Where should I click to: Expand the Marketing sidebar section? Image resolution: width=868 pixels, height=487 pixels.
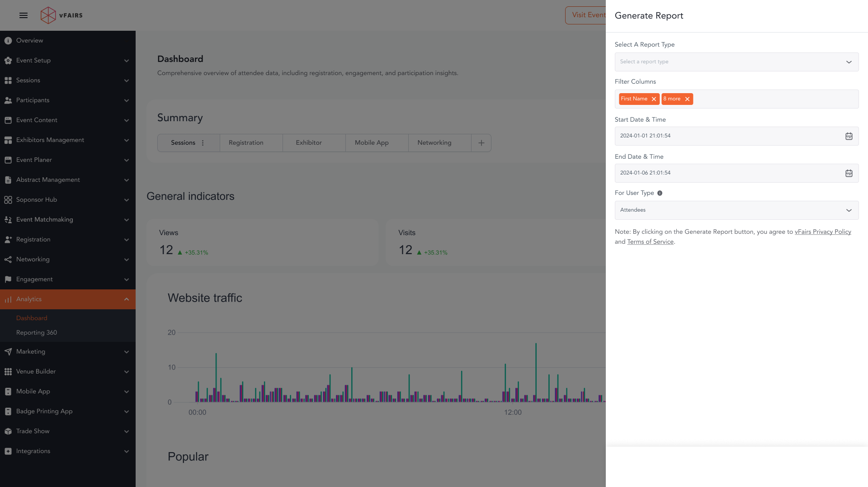coord(126,352)
